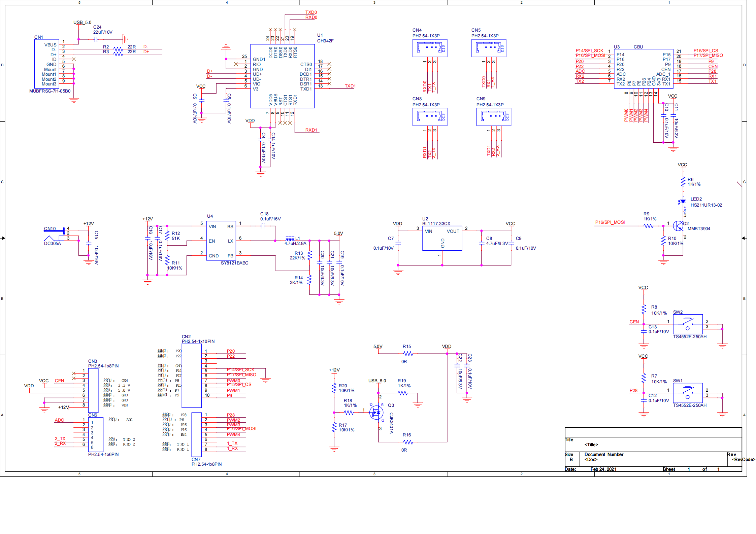Select the R16 0R resistor symbol
The width and height of the screenshot is (756, 534).
(x=408, y=442)
